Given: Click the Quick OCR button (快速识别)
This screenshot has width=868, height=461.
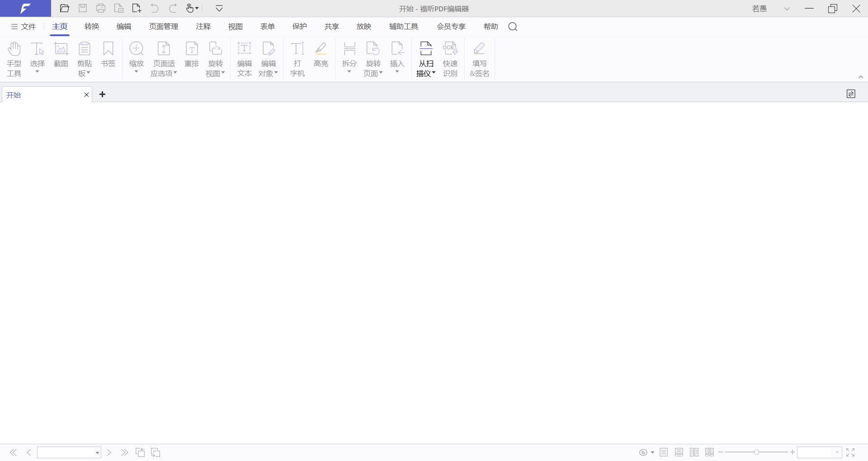Looking at the screenshot, I should [x=450, y=59].
